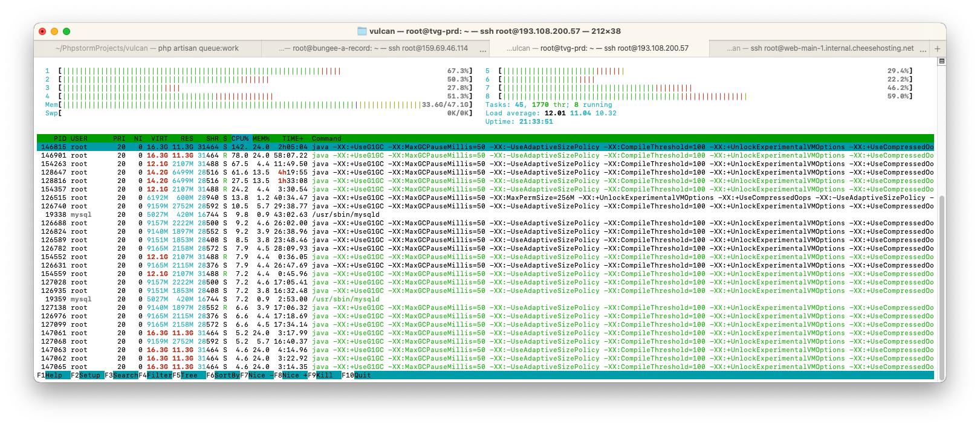This screenshot has height=427, width=980.
Task: Open a new terminal tab with the plus button
Action: 937,48
